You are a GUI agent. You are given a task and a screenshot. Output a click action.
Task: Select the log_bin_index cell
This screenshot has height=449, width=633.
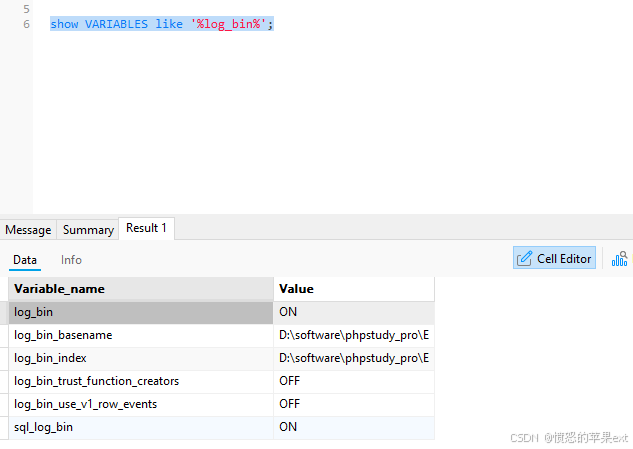(141, 359)
